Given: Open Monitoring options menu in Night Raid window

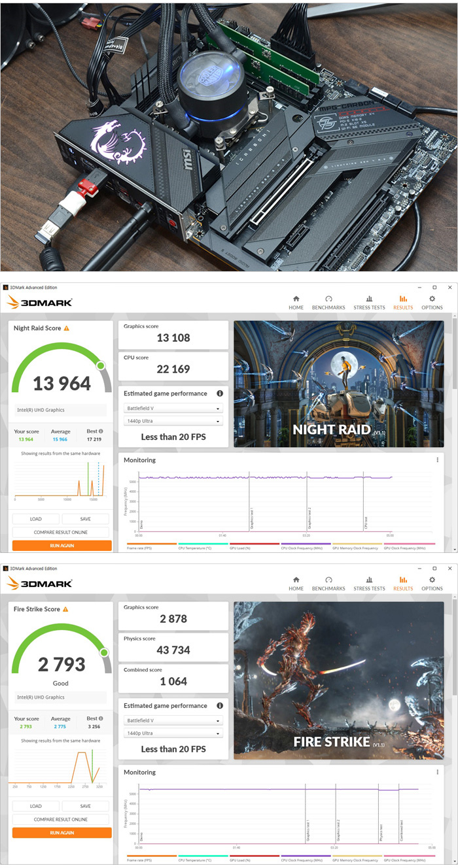Looking at the screenshot, I should point(438,460).
